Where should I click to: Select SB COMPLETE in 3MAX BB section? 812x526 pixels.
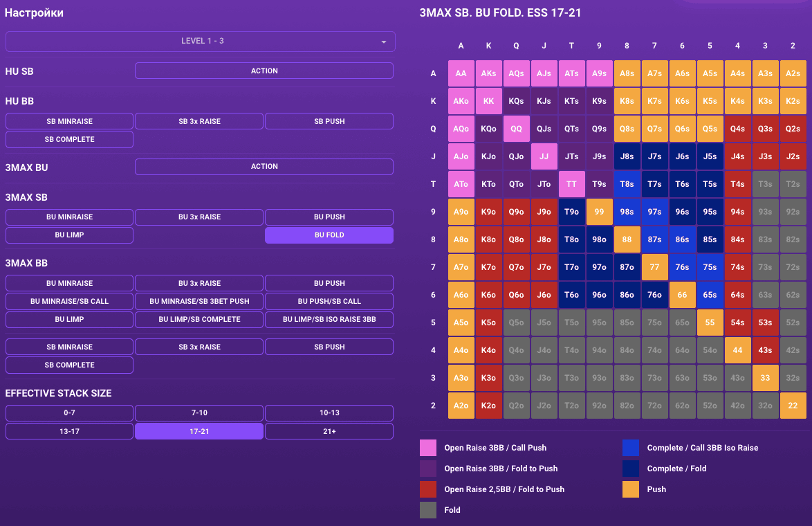(x=69, y=365)
